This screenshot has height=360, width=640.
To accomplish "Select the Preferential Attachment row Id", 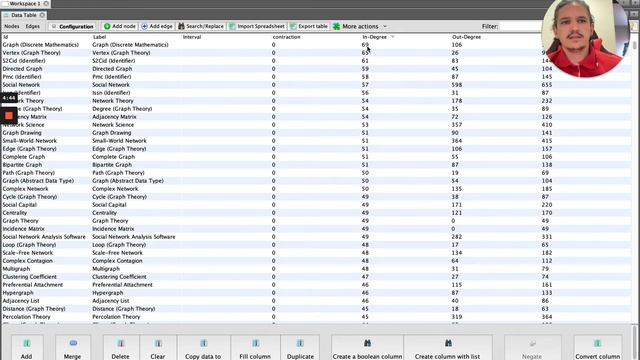I will click(33, 285).
